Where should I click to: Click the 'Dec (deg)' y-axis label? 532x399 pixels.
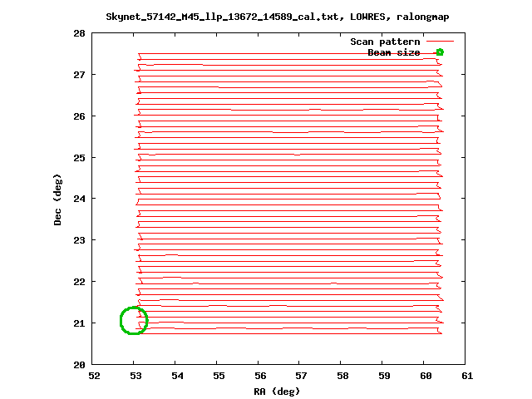[x=57, y=199]
